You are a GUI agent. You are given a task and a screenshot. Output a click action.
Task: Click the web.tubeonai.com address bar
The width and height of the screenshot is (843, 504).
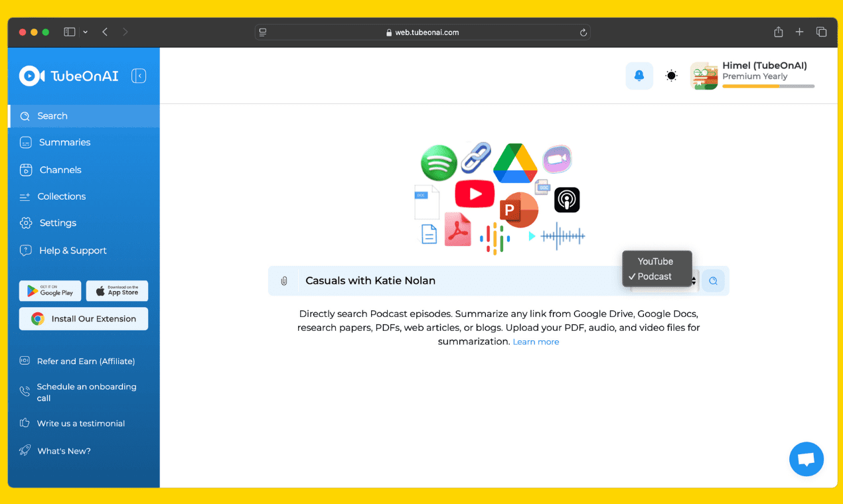pyautogui.click(x=423, y=32)
